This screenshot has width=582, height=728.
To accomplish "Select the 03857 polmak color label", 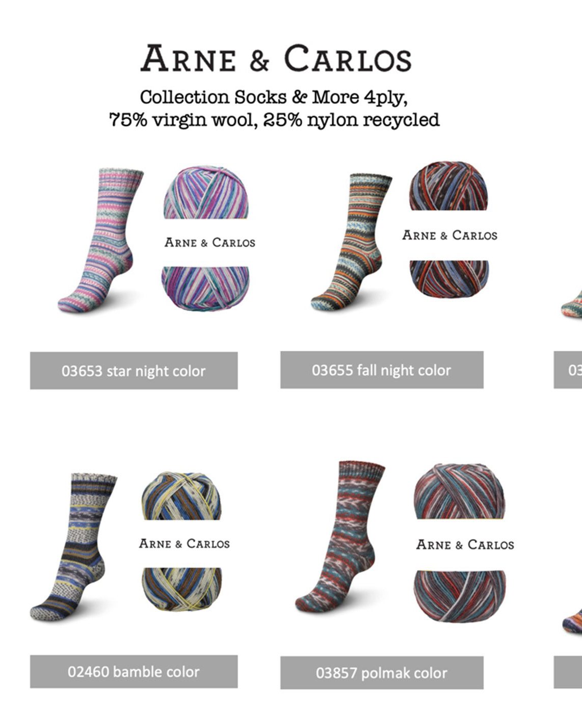I will click(x=382, y=672).
